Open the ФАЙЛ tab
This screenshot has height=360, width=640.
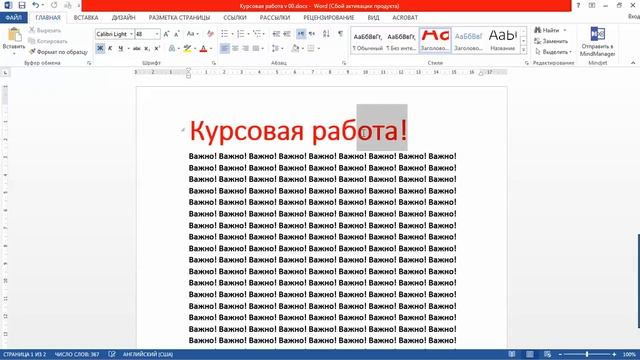tap(14, 18)
